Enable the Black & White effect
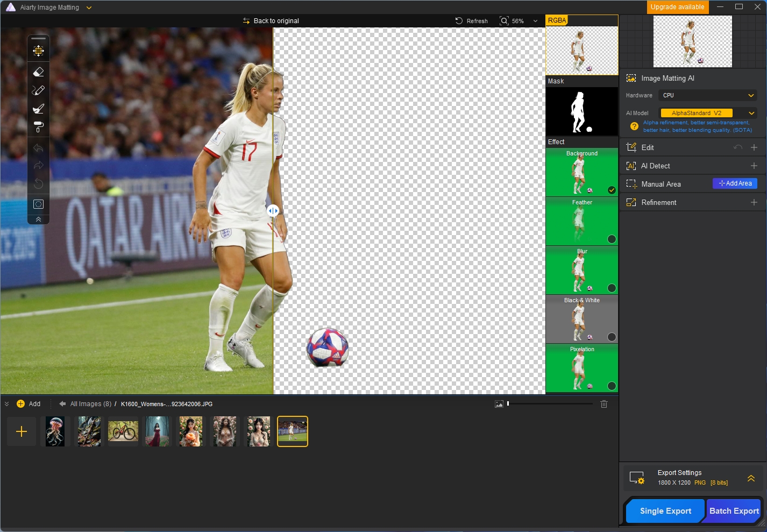The image size is (767, 532). point(612,337)
